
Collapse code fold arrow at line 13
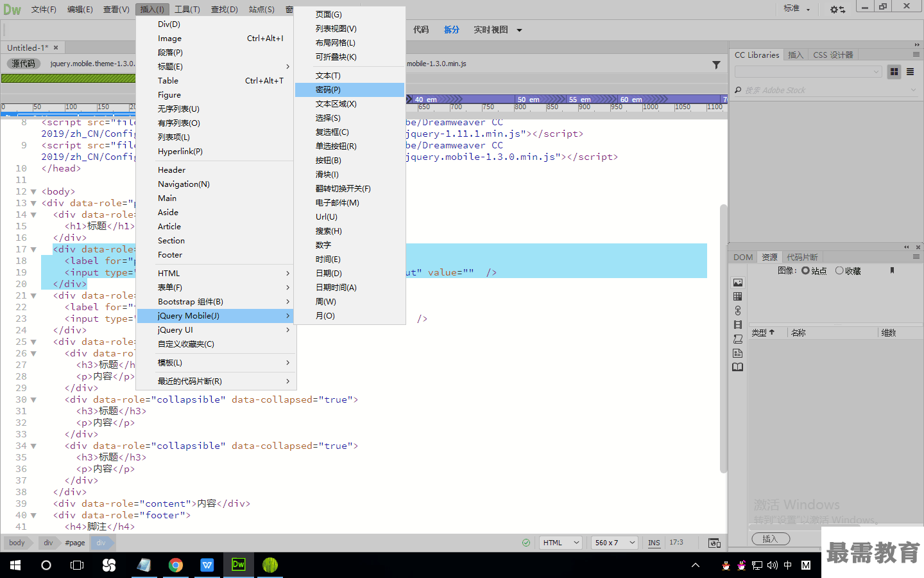tap(33, 204)
